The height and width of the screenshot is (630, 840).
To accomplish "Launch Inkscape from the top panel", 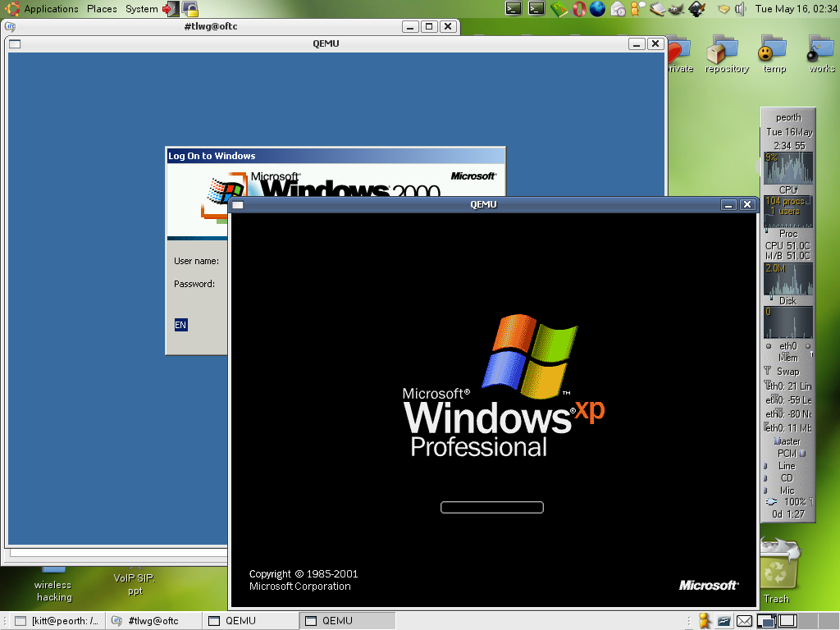I will coord(697,8).
